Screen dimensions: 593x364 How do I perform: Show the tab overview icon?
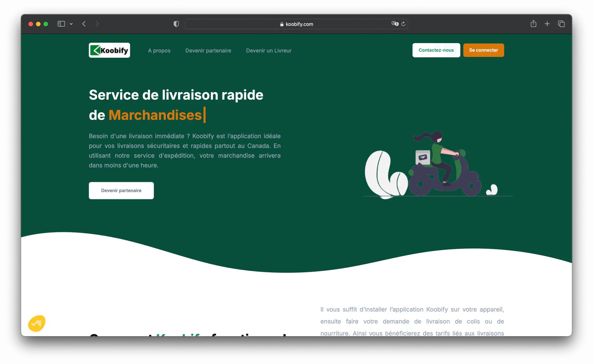coord(561,24)
